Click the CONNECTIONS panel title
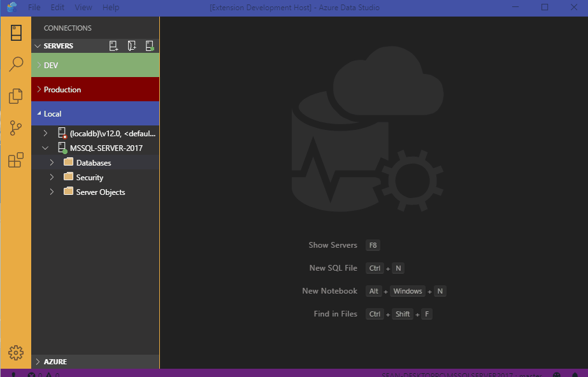Screen dimensions: 588x377 (68, 28)
